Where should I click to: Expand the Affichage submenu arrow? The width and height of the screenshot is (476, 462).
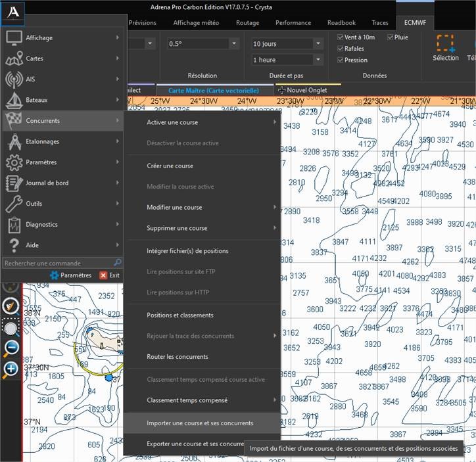click(x=118, y=37)
